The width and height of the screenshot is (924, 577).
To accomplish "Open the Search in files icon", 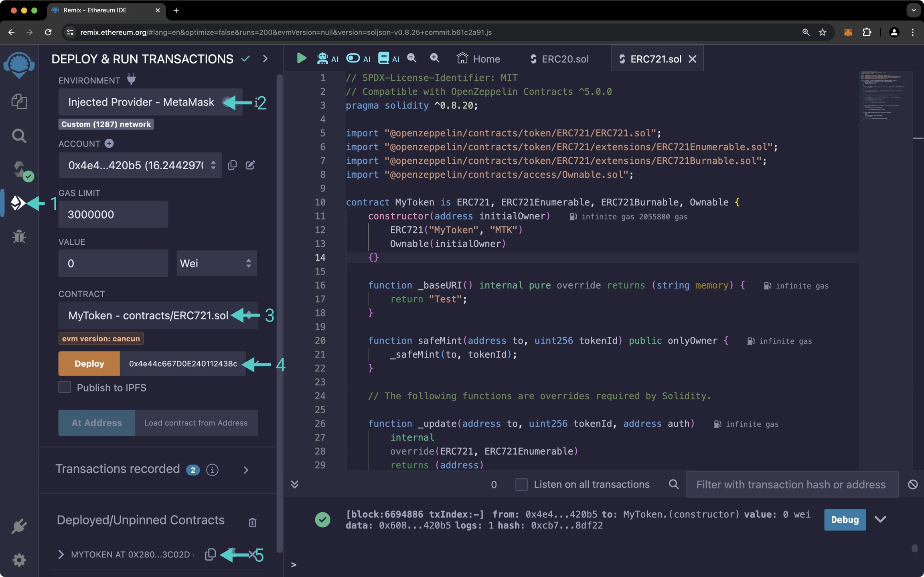I will pyautogui.click(x=19, y=136).
